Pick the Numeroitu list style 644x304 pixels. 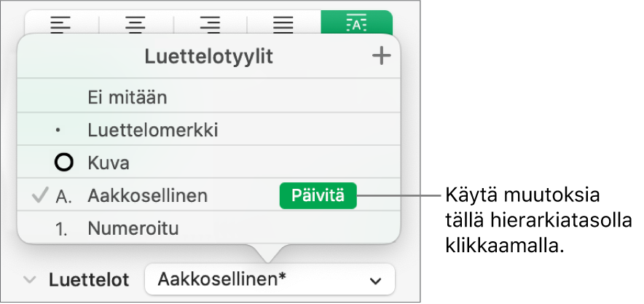point(133,228)
